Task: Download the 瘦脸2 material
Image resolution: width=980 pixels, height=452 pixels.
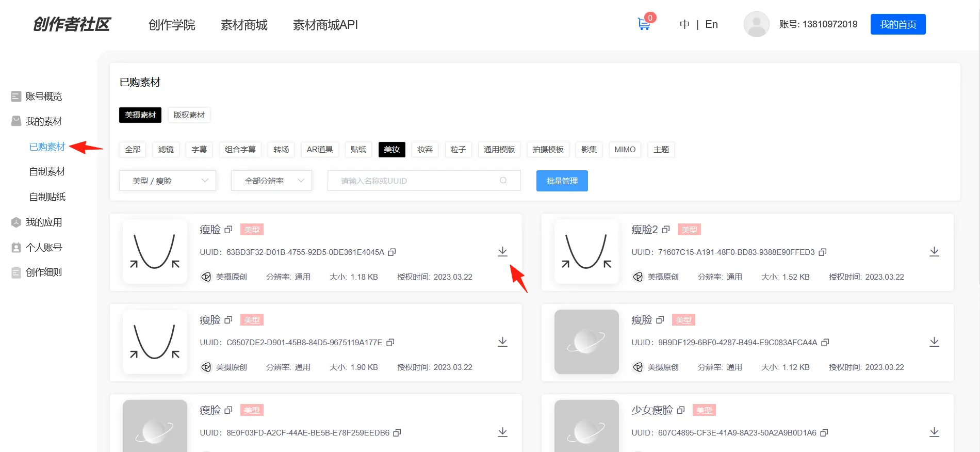Action: click(x=934, y=252)
